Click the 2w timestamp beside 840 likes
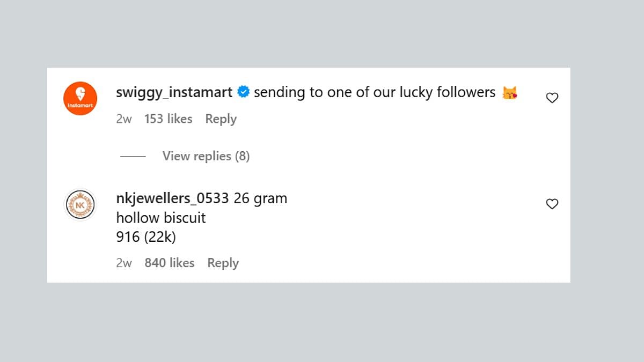Viewport: 644px width, 362px height. (124, 263)
